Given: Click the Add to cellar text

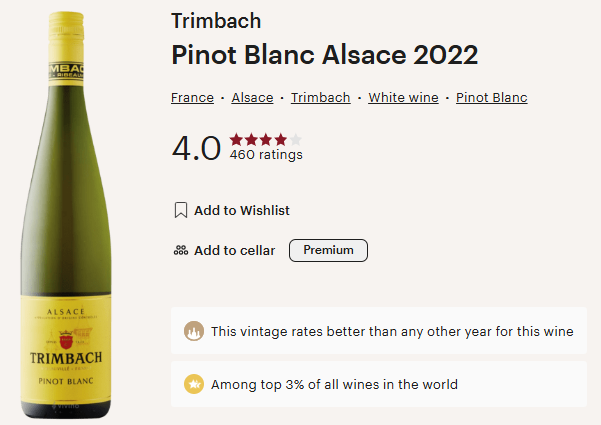Looking at the screenshot, I should coord(234,250).
